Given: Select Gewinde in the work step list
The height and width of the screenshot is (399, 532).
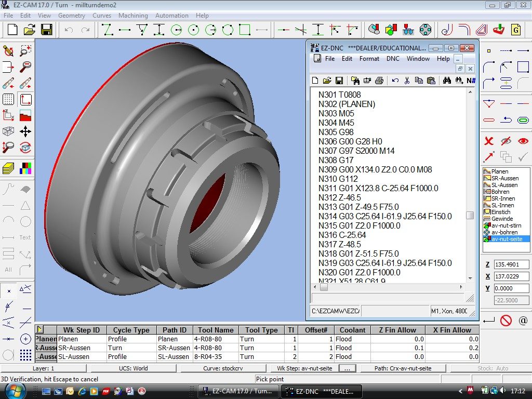Looking at the screenshot, I should point(502,219).
